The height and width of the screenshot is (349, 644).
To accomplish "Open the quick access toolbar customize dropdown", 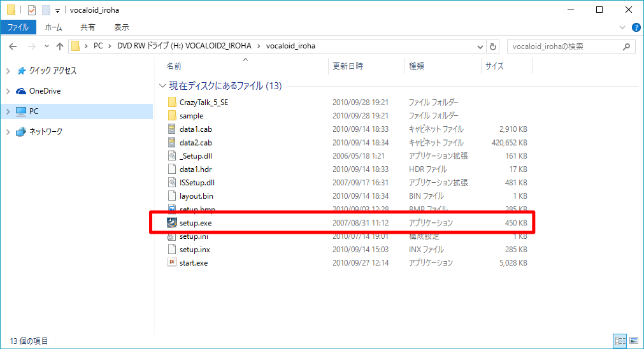I will pyautogui.click(x=57, y=10).
